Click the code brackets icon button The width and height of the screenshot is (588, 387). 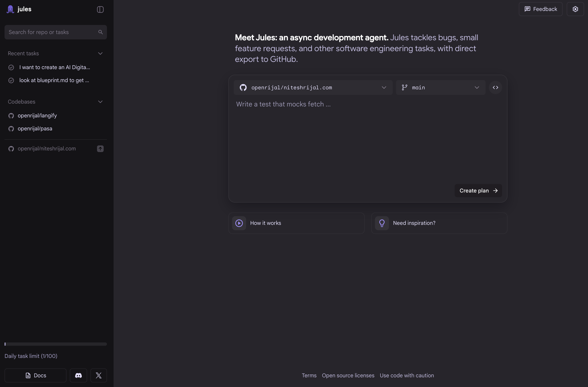pos(495,87)
